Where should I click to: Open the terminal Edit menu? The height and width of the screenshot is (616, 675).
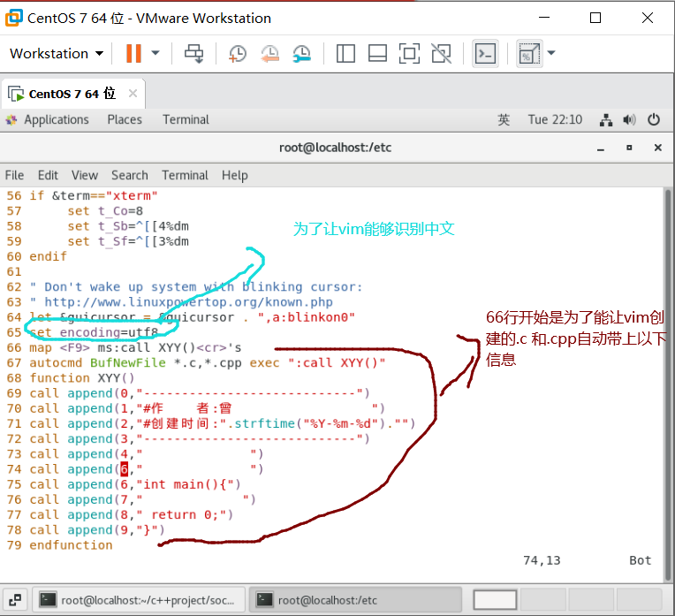[x=48, y=175]
